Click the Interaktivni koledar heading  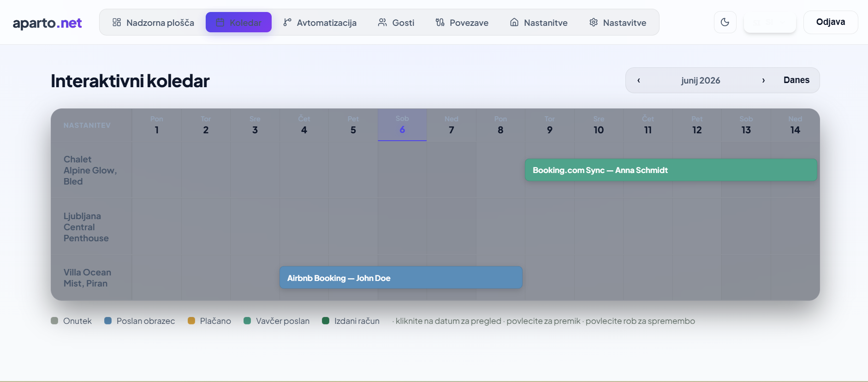130,81
